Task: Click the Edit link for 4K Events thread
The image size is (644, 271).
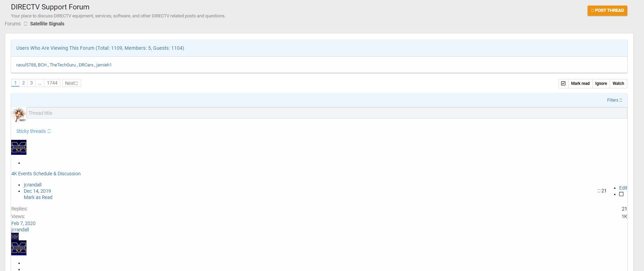Action: [x=623, y=188]
